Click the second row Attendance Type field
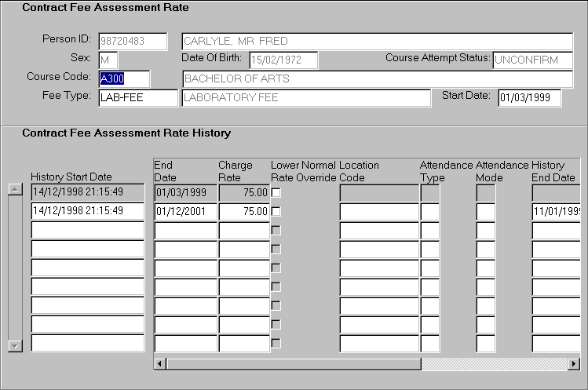Image resolution: width=588 pixels, height=390 pixels. point(429,211)
